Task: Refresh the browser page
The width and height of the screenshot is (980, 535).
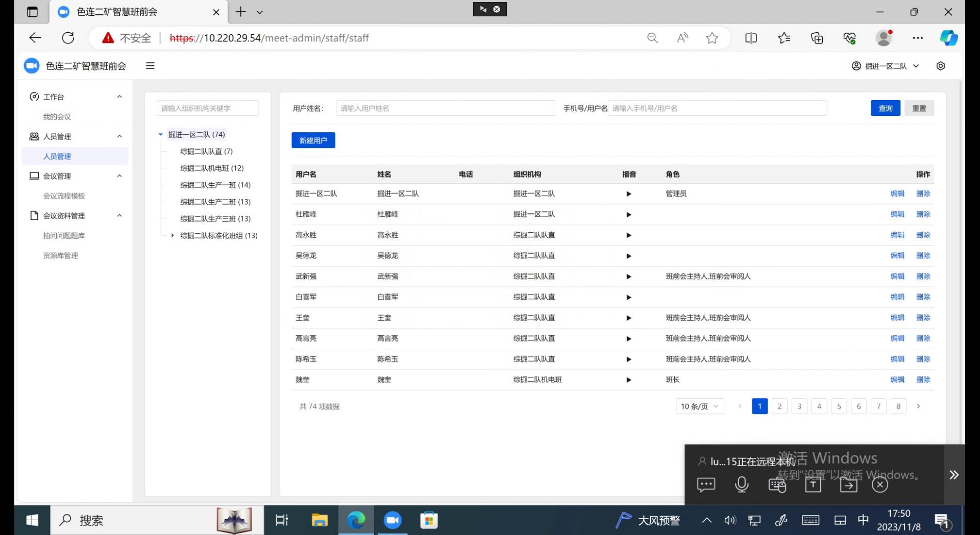Action: [68, 38]
